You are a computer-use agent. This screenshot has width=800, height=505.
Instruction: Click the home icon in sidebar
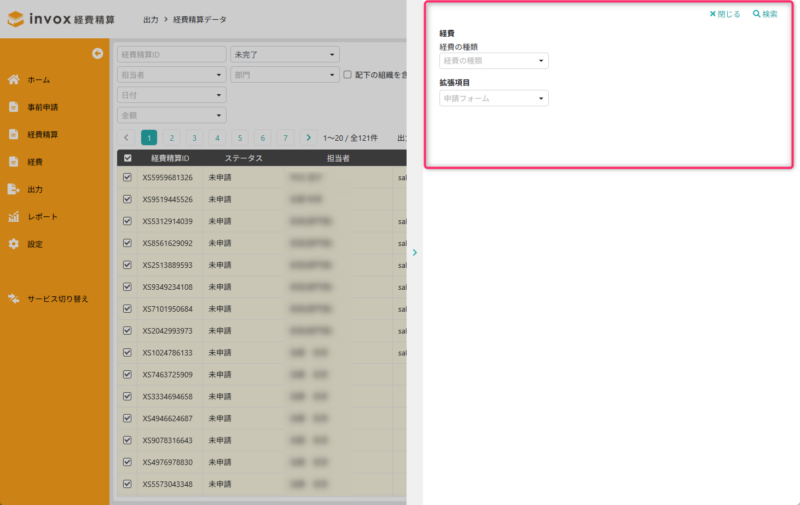pyautogui.click(x=14, y=80)
